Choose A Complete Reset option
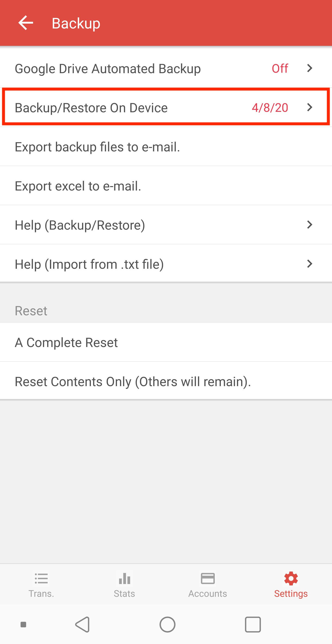Viewport: 332px width, 644px height. tap(166, 342)
